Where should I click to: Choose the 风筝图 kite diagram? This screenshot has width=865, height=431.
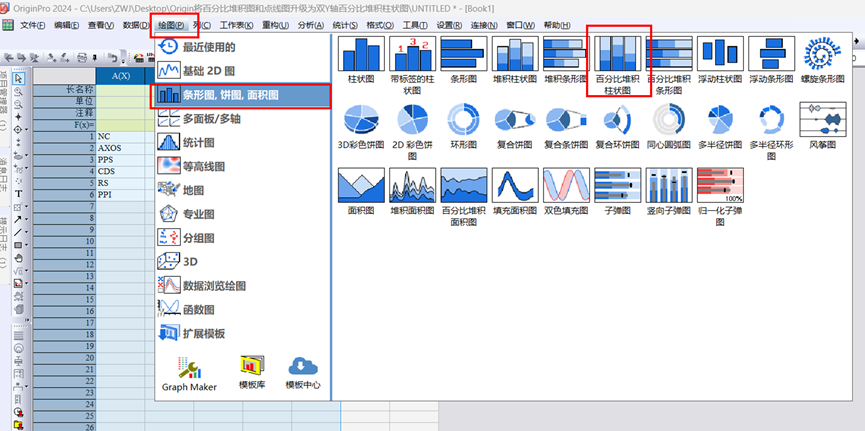823,126
